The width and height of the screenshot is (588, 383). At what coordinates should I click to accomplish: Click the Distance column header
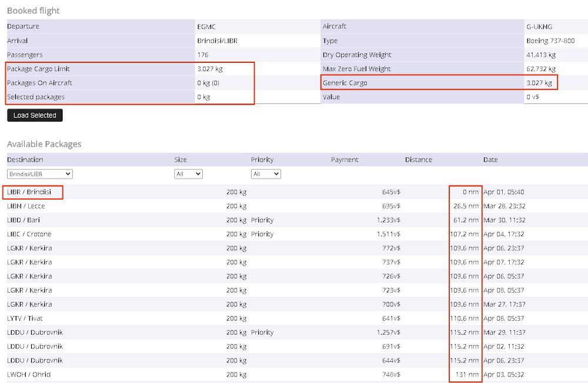(x=418, y=160)
